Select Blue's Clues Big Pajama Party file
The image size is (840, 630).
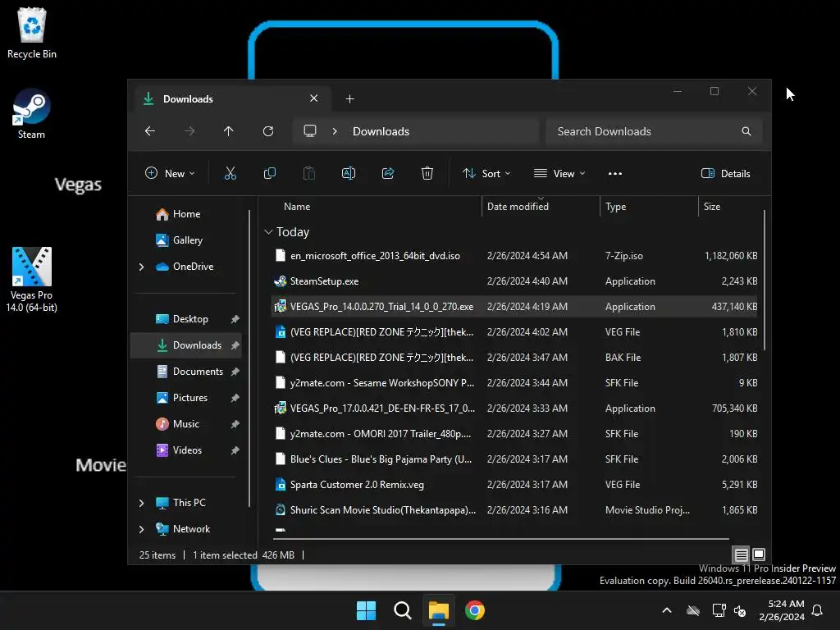tap(514, 459)
